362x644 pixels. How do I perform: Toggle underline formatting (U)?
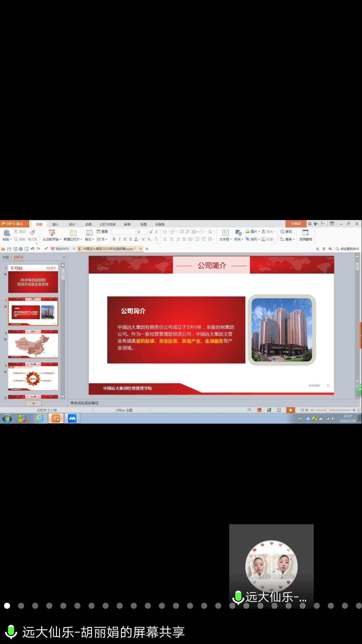(125, 239)
